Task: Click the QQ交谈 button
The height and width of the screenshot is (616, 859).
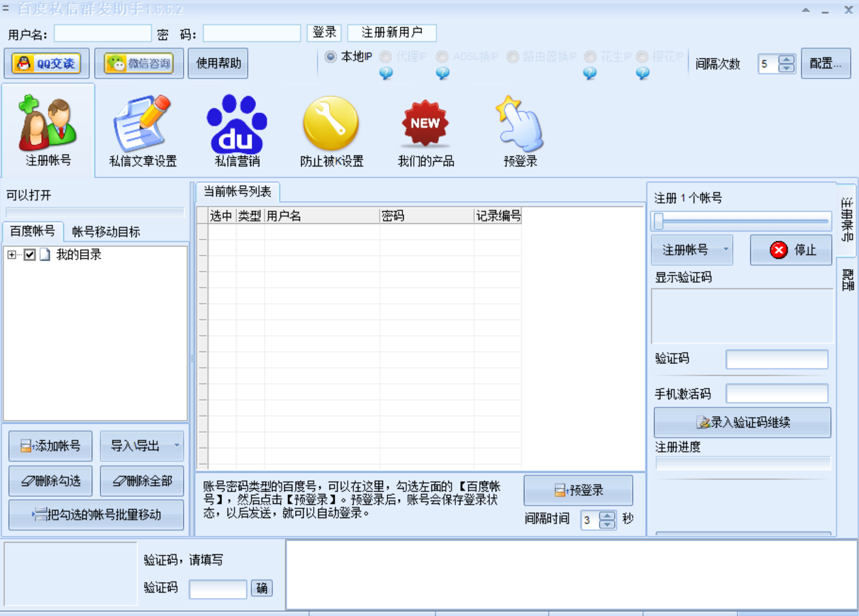Action: click(x=47, y=63)
